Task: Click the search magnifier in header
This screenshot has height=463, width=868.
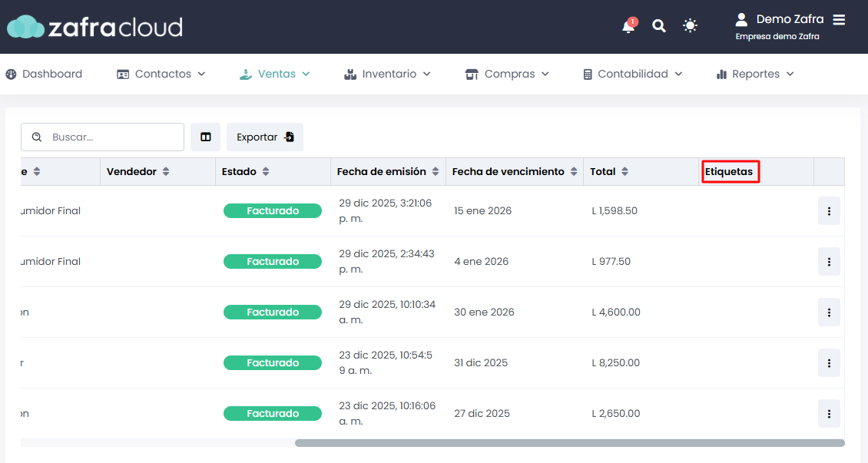Action: tap(659, 25)
